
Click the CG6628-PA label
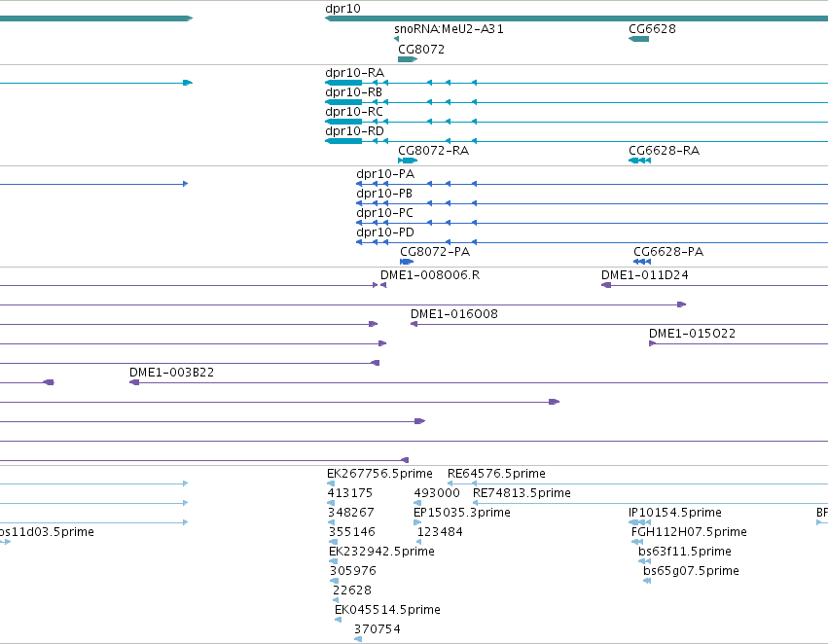click(x=668, y=252)
